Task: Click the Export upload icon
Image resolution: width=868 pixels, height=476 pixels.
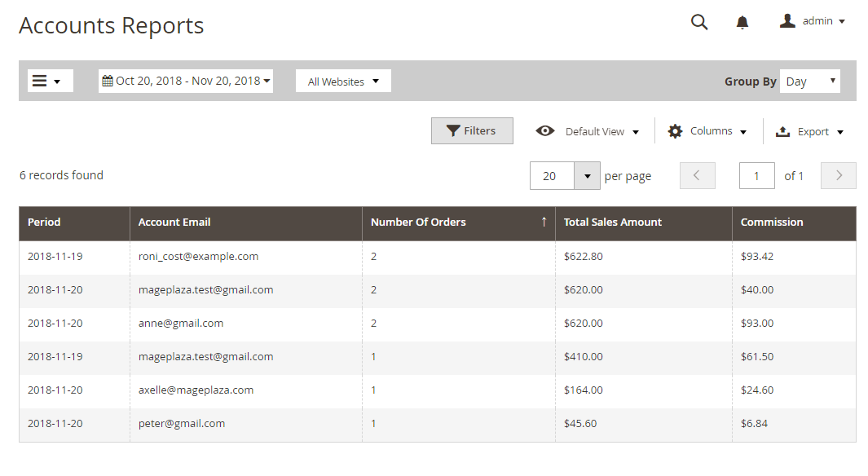Action: (782, 131)
